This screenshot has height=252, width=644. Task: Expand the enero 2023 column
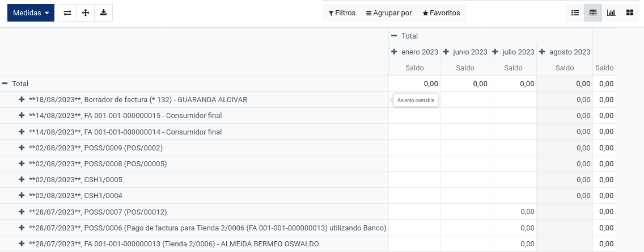click(x=414, y=52)
